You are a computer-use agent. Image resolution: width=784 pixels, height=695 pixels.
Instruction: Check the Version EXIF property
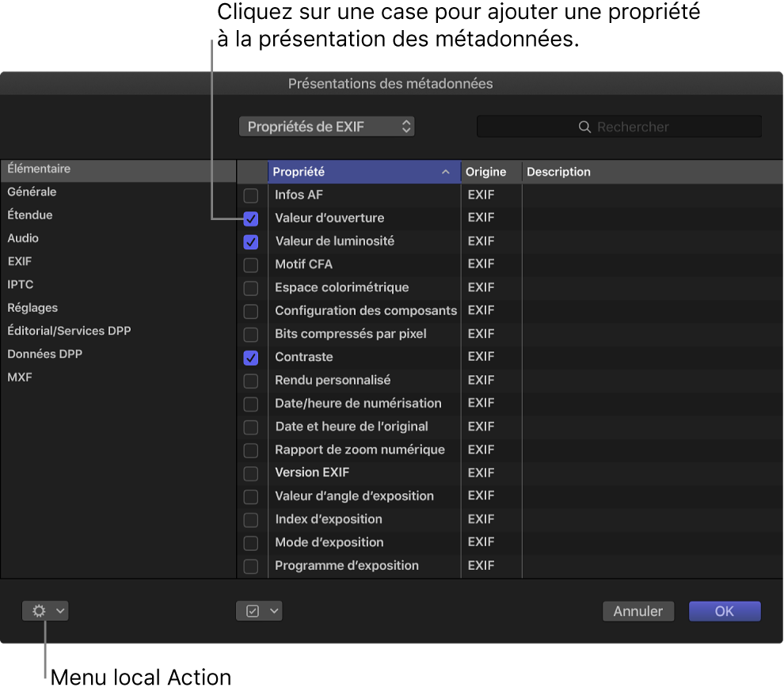click(x=251, y=473)
